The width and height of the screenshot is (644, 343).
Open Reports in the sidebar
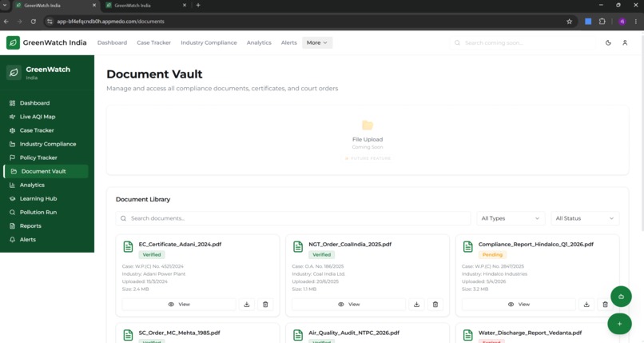[x=47, y=226]
